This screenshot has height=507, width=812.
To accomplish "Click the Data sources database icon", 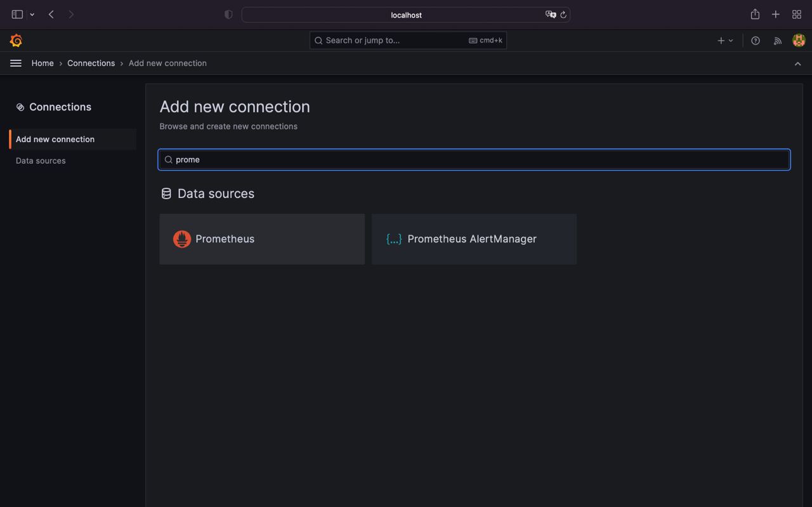I will pos(166,194).
